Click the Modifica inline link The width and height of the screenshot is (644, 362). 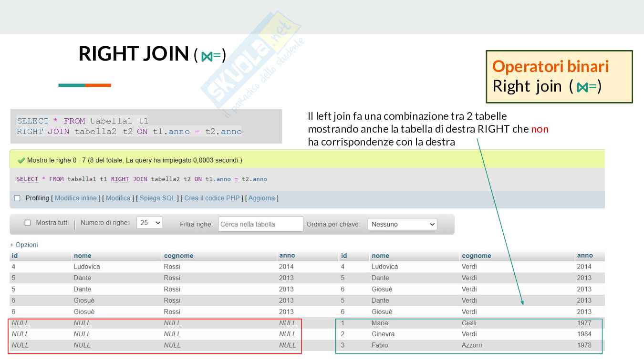pyautogui.click(x=75, y=198)
